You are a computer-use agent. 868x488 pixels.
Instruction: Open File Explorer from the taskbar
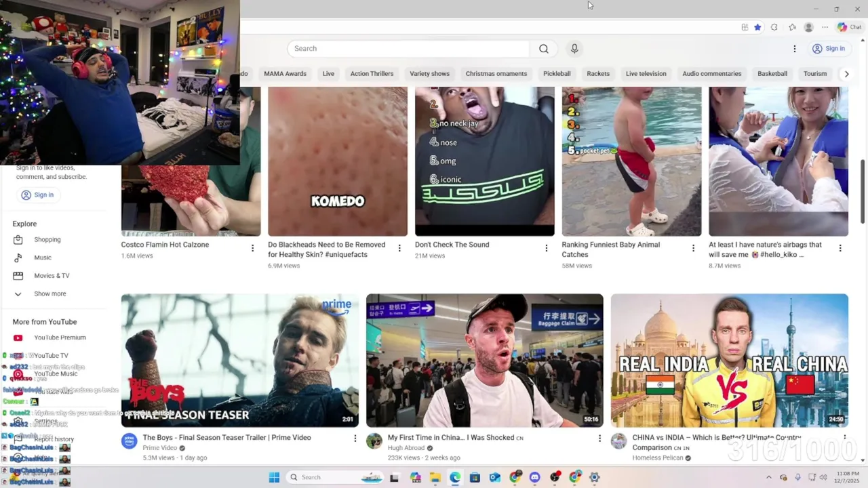[435, 477]
